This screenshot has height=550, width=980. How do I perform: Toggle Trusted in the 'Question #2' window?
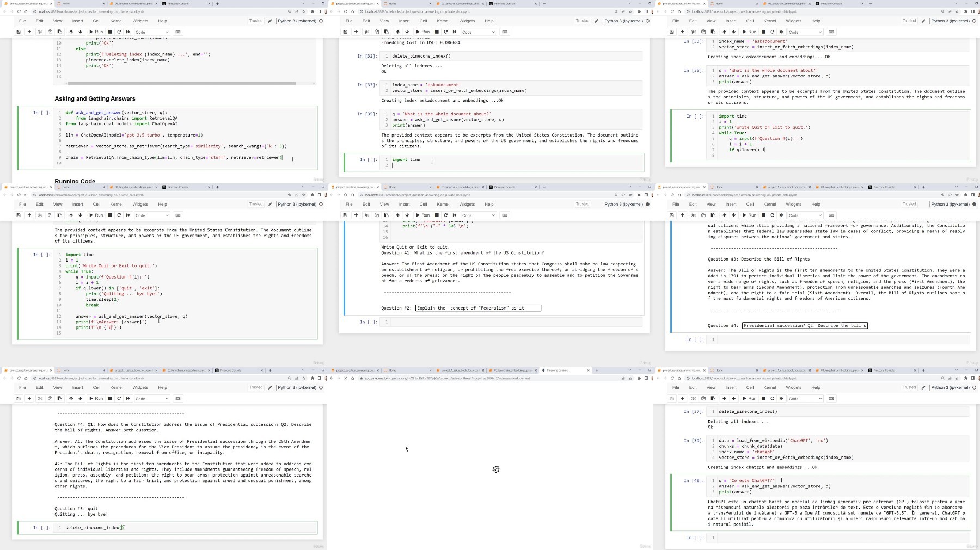click(x=583, y=204)
